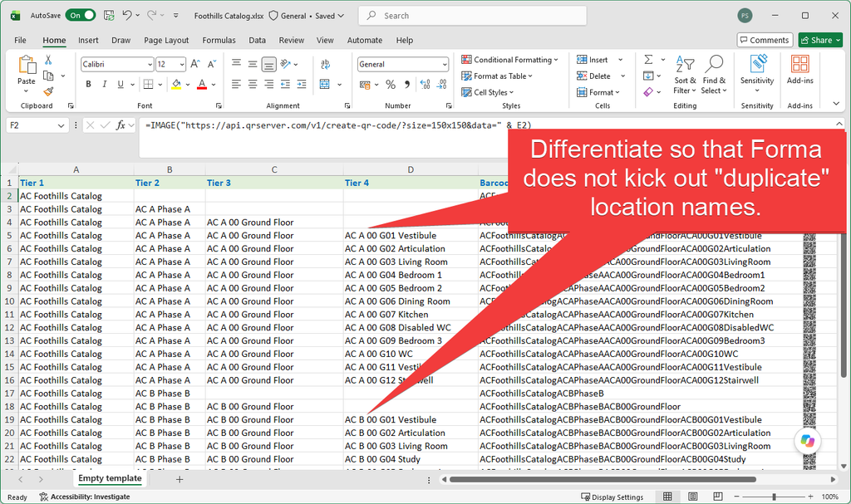Screen dimensions: 851x504
Task: Move the zoom slider handle
Action: [774, 497]
